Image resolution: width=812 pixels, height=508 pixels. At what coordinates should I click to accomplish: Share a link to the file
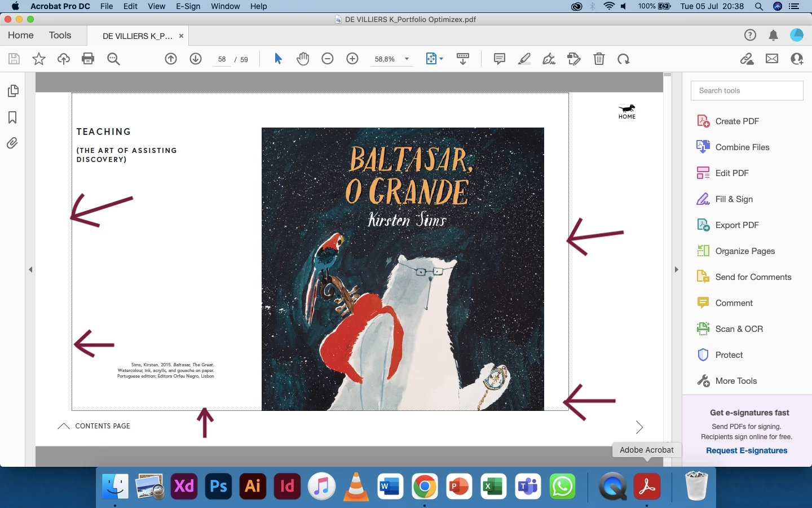[x=747, y=59]
